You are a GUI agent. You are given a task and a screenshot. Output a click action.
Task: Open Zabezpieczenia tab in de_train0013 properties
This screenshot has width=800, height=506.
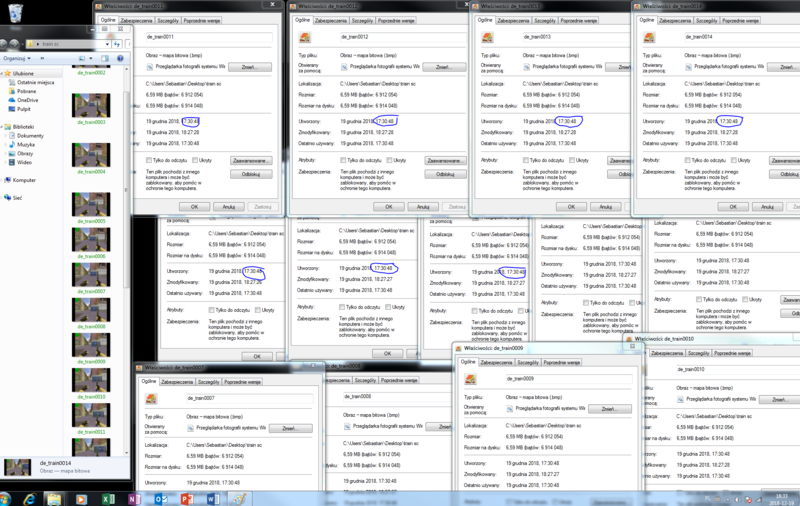514,20
